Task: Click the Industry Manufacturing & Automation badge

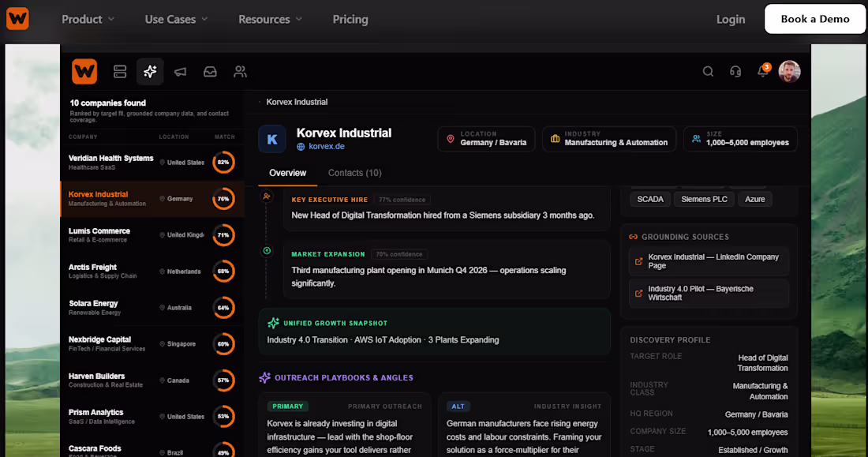Action: [609, 139]
